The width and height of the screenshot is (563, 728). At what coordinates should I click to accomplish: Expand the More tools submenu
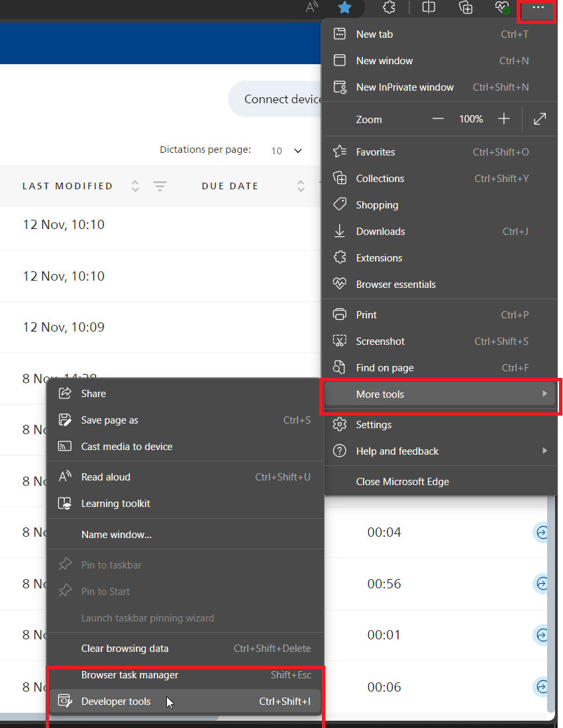coord(440,394)
